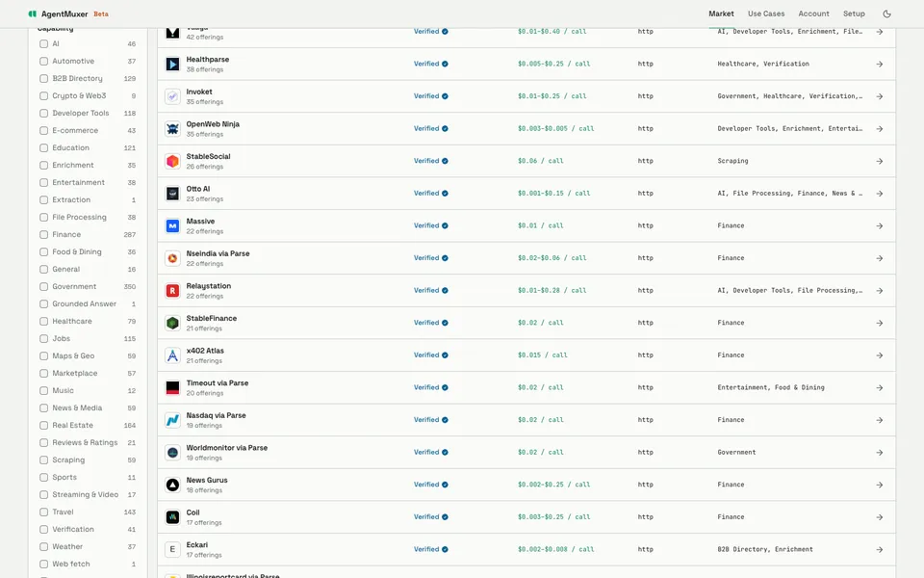Check the Scraping filter checkbox

click(x=43, y=460)
